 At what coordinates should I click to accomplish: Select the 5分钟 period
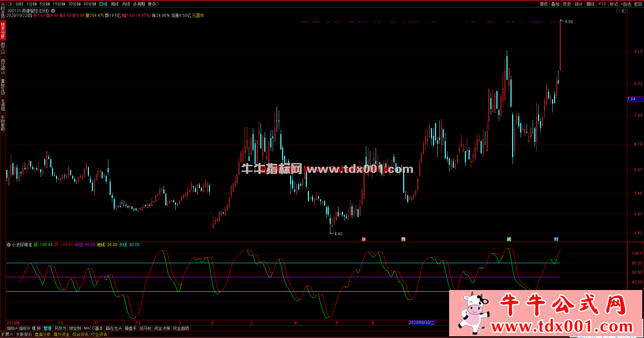(x=45, y=4)
